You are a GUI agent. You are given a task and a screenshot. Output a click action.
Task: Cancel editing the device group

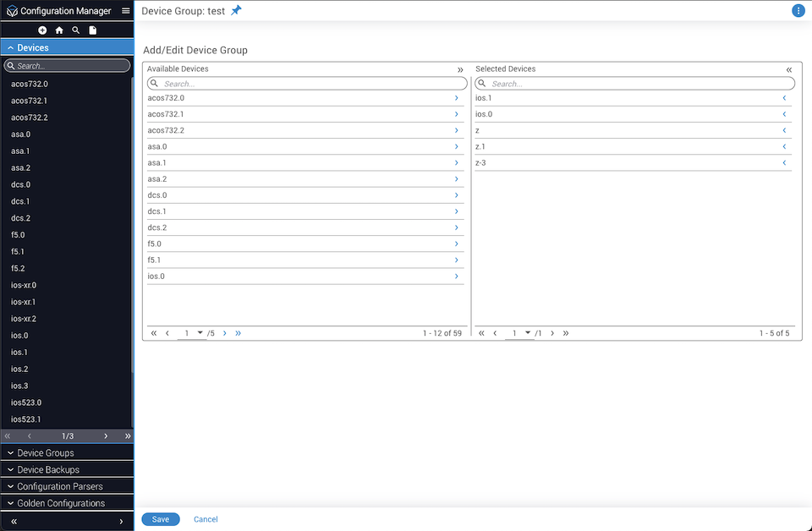[x=206, y=519]
